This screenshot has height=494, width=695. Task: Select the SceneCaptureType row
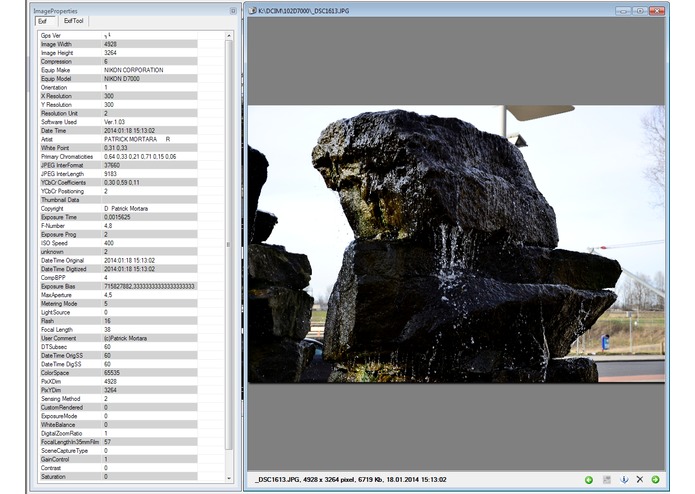118,450
